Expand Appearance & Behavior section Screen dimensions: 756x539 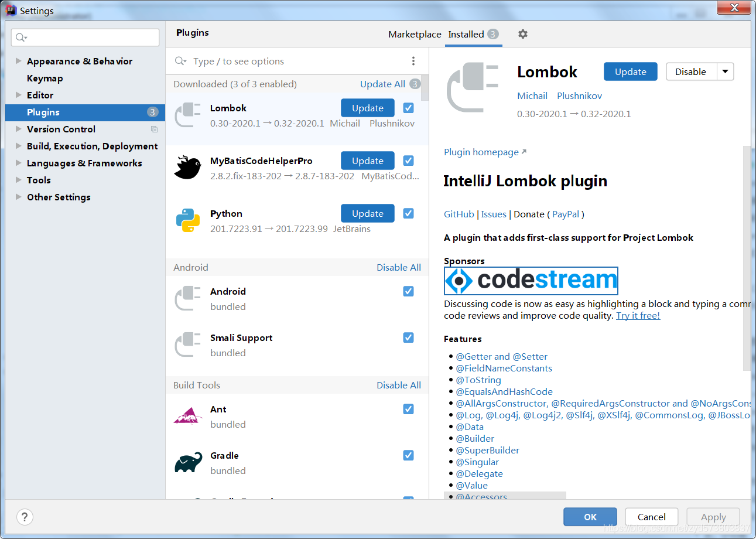(19, 61)
